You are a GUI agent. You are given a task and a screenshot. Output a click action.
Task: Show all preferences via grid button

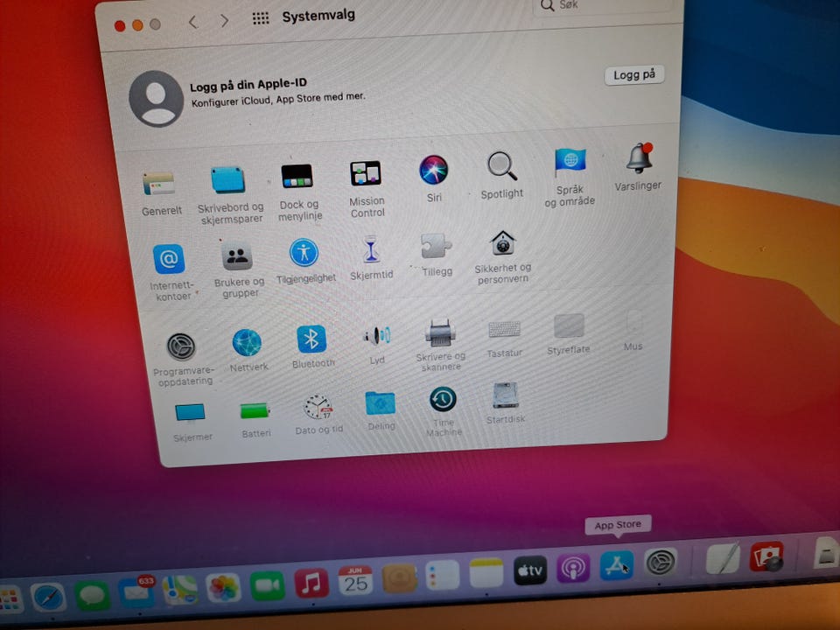pyautogui.click(x=261, y=18)
